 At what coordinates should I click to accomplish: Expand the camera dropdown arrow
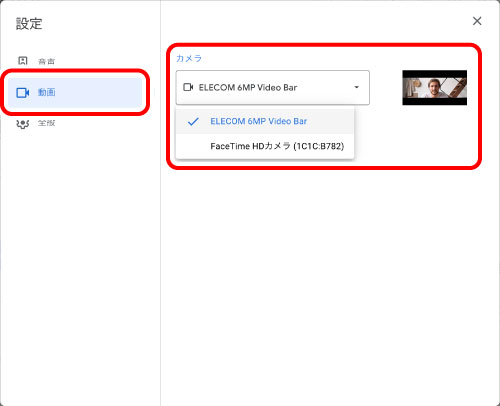[356, 87]
